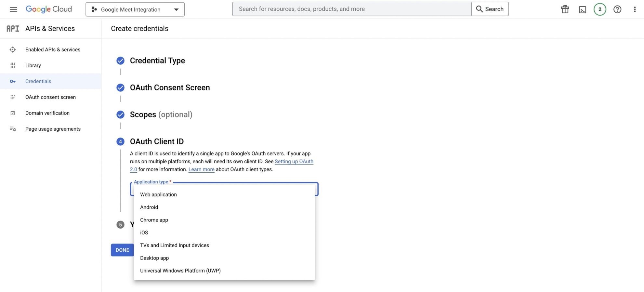Screen dimensions: 644x292
Task: Click the gift free trial icon
Action: pos(565,9)
